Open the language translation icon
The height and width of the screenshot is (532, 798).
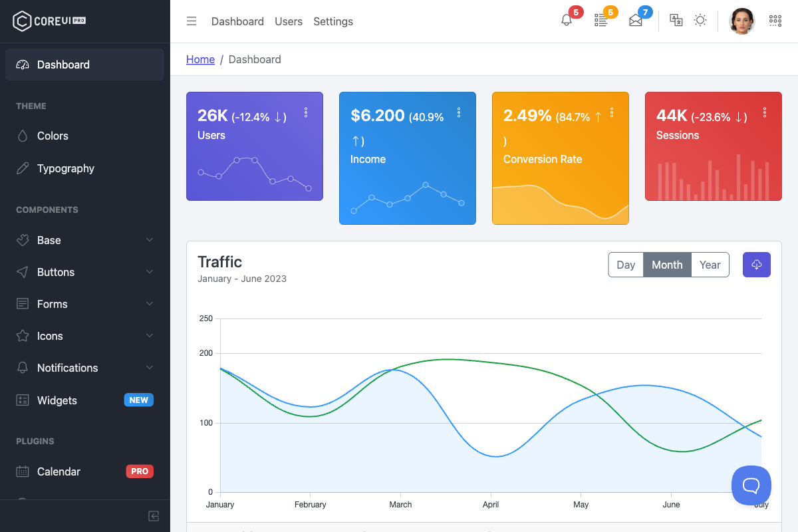[676, 21]
